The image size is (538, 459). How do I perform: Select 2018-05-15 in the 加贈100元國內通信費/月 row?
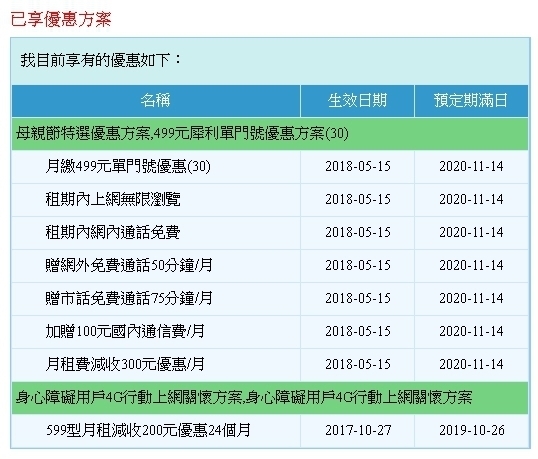pos(358,331)
